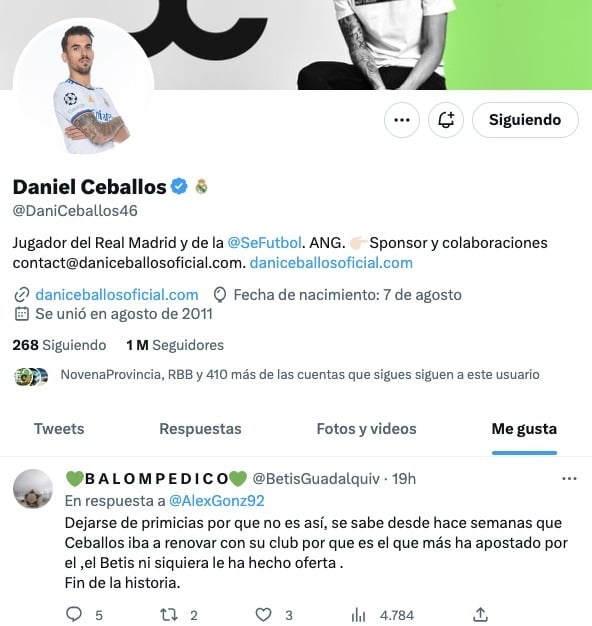Click the blue verified badge

point(179,186)
